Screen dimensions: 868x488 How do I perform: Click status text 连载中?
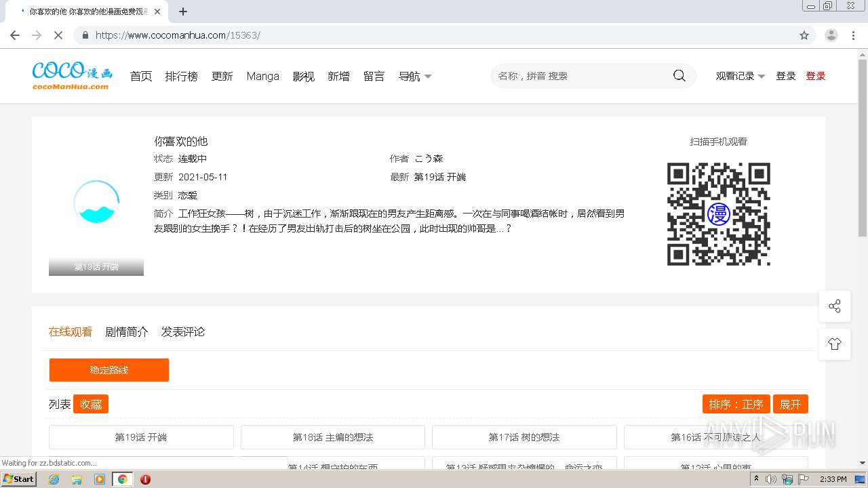click(193, 159)
